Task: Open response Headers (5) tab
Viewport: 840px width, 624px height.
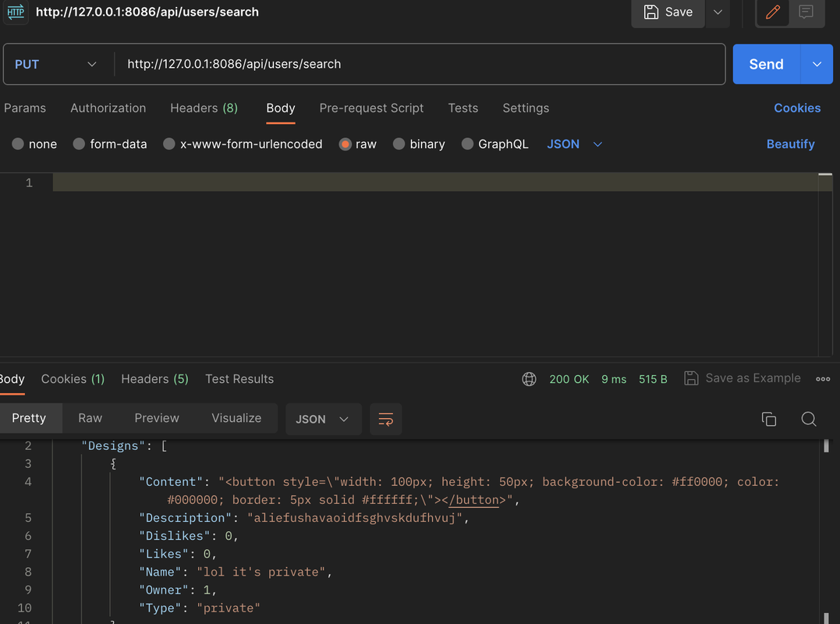Action: pos(155,379)
